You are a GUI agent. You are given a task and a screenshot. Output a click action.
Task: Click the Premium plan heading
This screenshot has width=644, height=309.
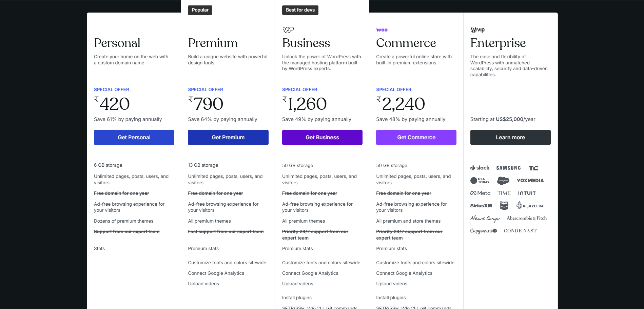click(x=213, y=43)
